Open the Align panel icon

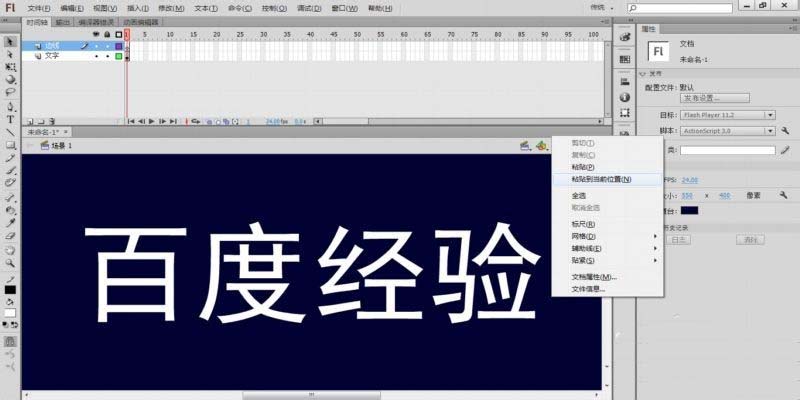pos(624,82)
